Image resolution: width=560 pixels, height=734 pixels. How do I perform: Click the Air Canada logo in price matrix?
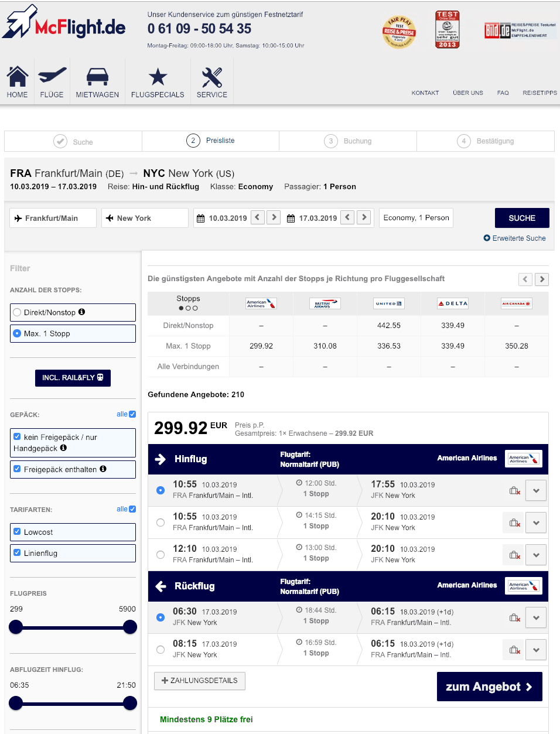click(517, 303)
